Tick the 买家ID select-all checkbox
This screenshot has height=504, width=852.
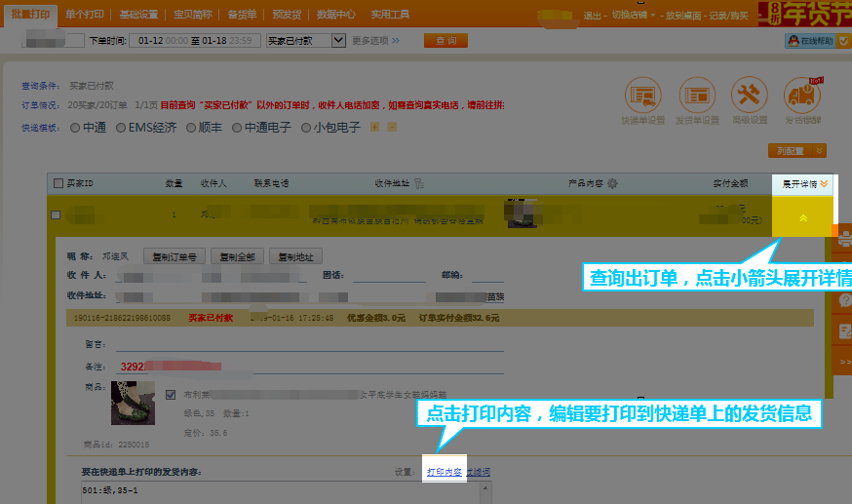pyautogui.click(x=58, y=183)
